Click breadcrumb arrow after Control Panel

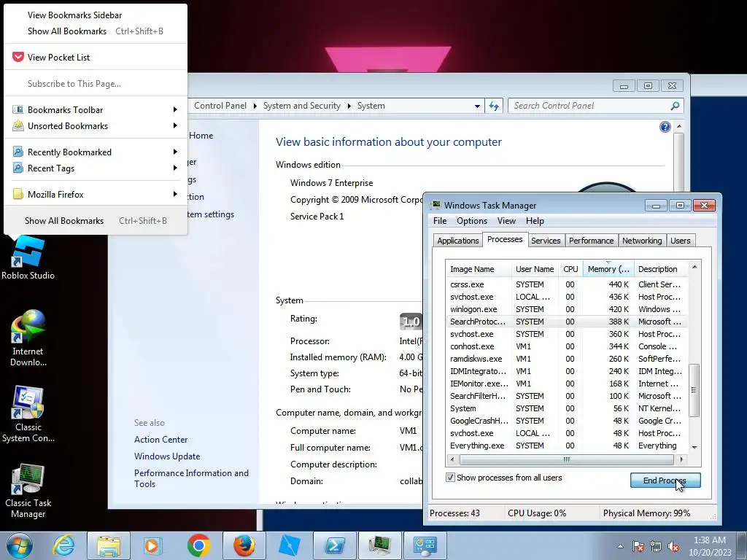coord(255,106)
